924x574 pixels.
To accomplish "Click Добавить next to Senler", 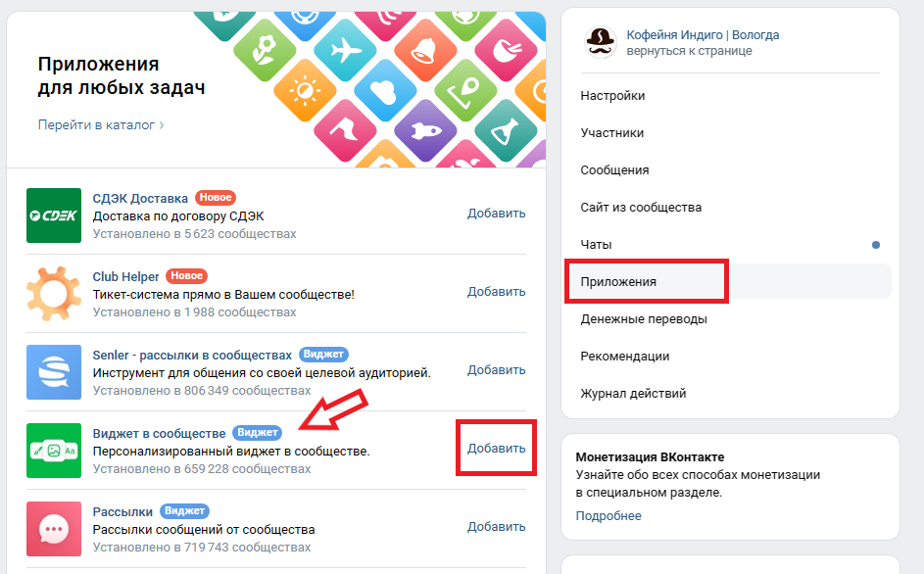I will pyautogui.click(x=496, y=370).
